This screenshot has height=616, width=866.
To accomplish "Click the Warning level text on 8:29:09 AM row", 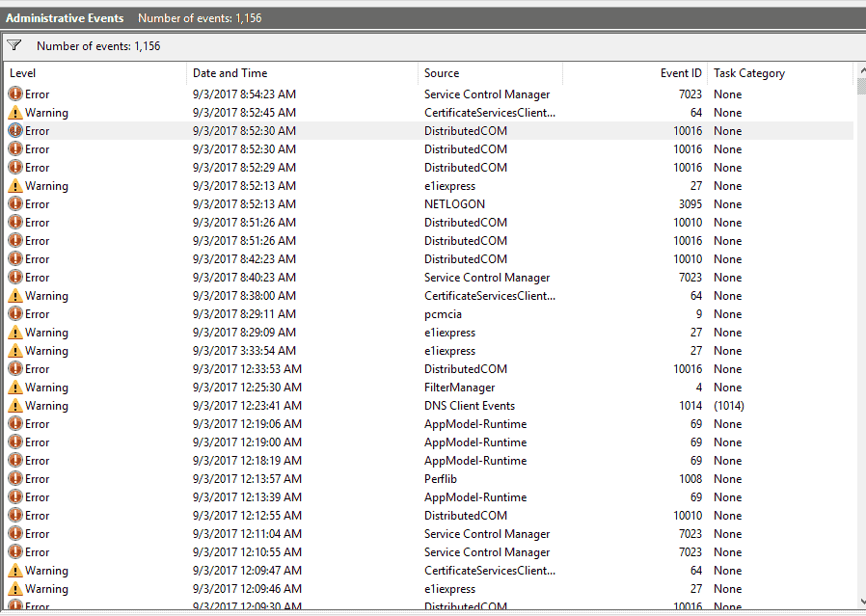I will coord(46,333).
